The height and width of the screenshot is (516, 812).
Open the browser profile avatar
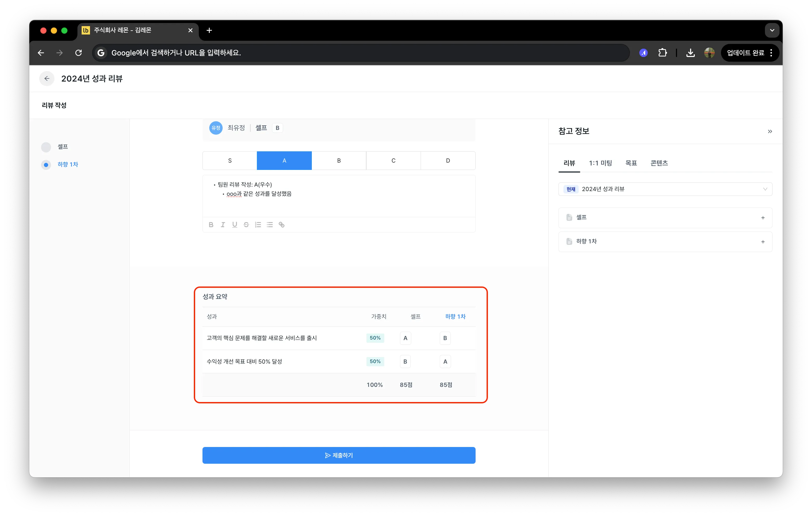click(709, 53)
